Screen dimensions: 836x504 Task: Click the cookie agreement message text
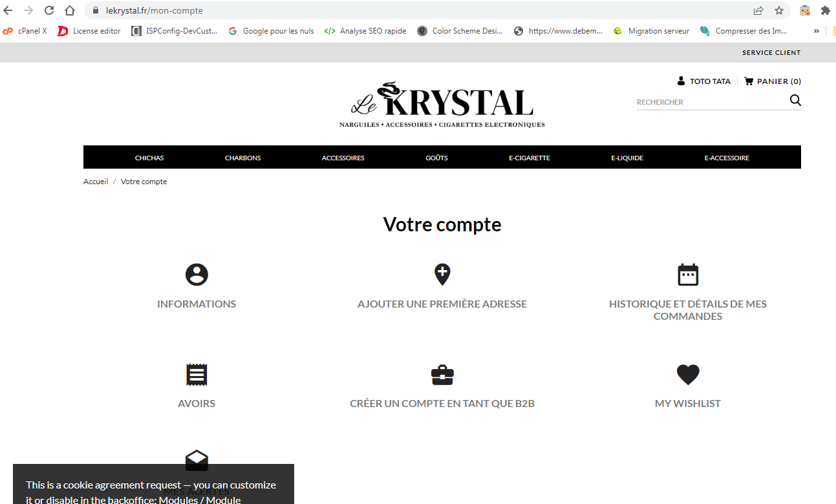pos(151,492)
